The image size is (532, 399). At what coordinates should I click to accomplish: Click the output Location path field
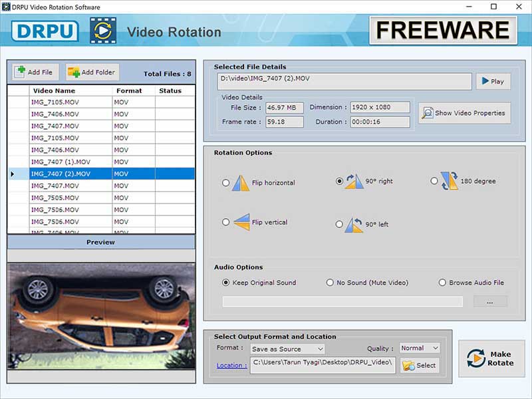tap(323, 365)
